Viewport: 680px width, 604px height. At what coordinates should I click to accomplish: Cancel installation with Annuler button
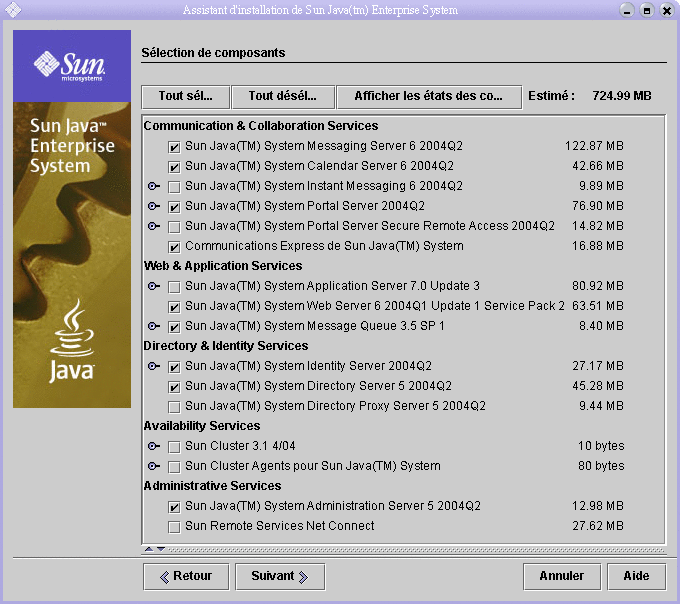(562, 576)
